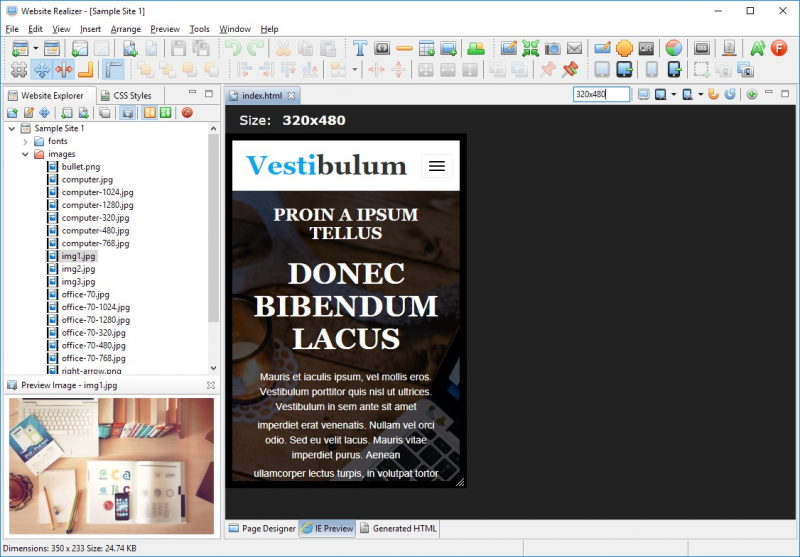
Task: Click the email envelope icon
Action: [574, 48]
